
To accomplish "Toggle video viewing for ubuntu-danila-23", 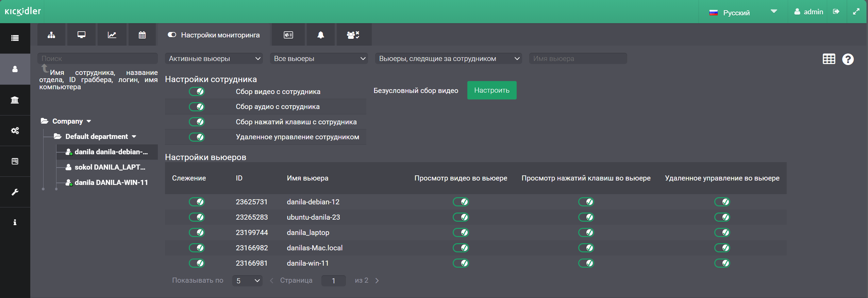I will [461, 217].
